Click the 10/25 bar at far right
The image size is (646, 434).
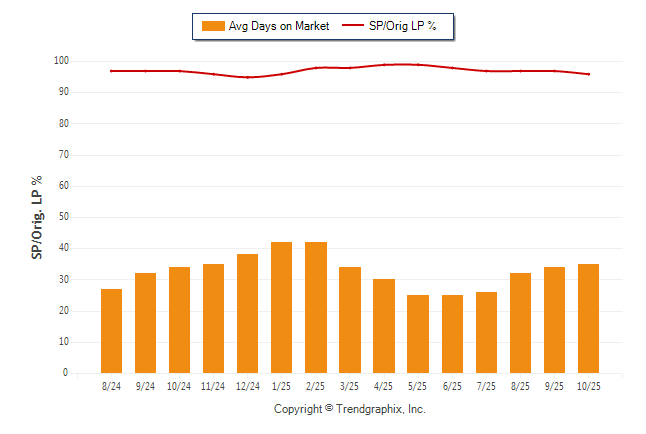[589, 318]
